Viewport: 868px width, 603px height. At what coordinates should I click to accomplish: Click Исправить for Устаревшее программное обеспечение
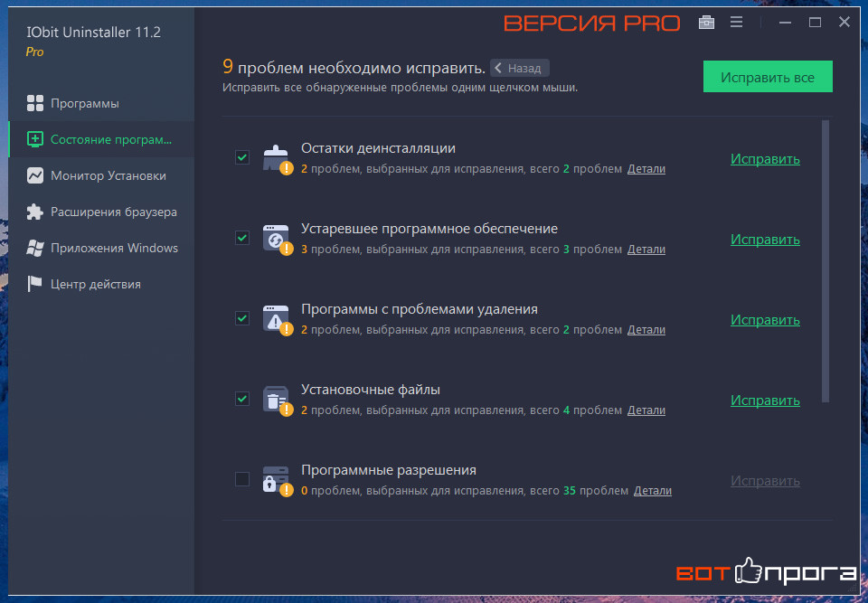click(x=765, y=240)
